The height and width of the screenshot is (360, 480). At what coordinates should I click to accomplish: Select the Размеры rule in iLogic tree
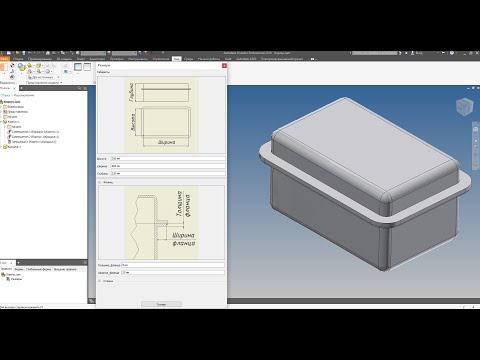(x=14, y=279)
